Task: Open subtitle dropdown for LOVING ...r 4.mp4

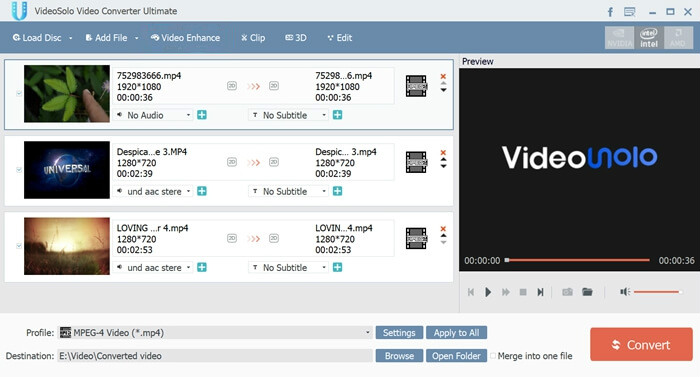Action: 288,267
